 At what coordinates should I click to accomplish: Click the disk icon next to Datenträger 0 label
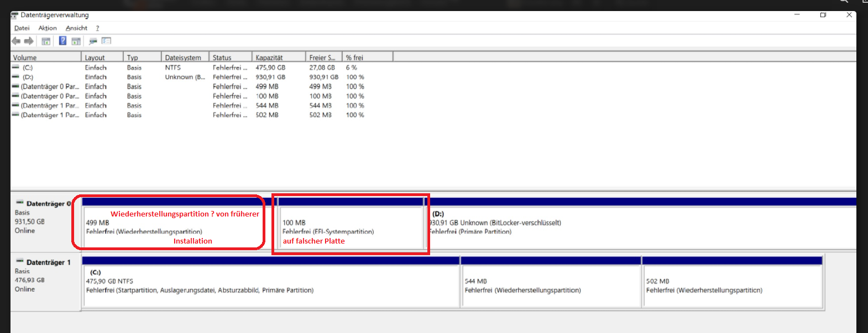pos(20,203)
